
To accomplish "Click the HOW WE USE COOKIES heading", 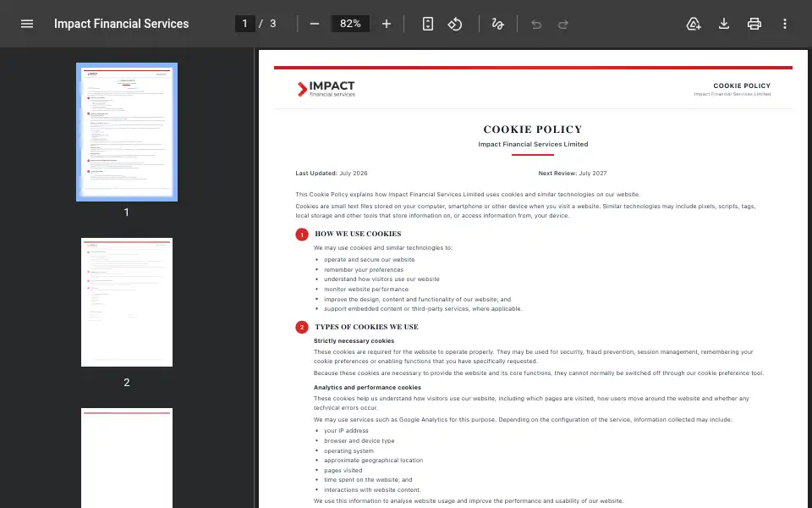I will point(358,234).
